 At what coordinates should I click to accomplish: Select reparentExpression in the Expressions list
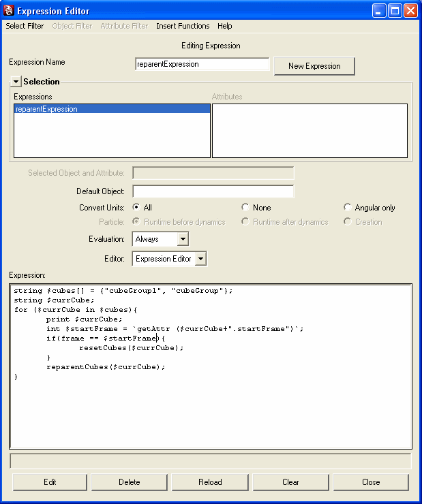pyautogui.click(x=46, y=109)
